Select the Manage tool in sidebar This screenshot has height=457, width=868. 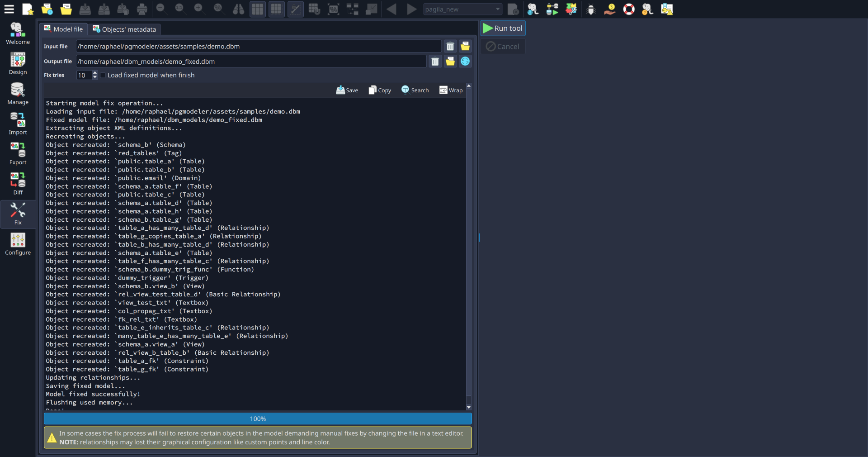18,93
